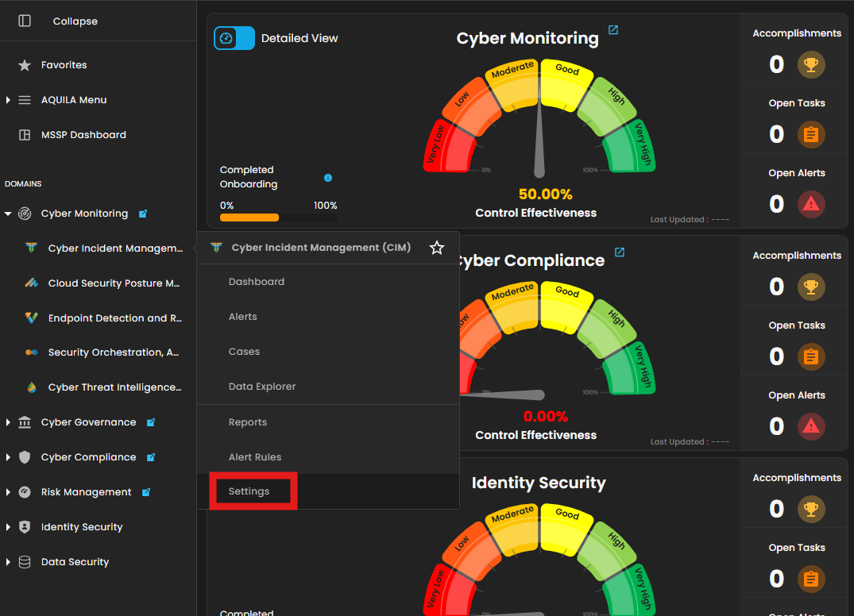Expand the AQUILA Menu
The image size is (854, 616).
click(x=8, y=100)
